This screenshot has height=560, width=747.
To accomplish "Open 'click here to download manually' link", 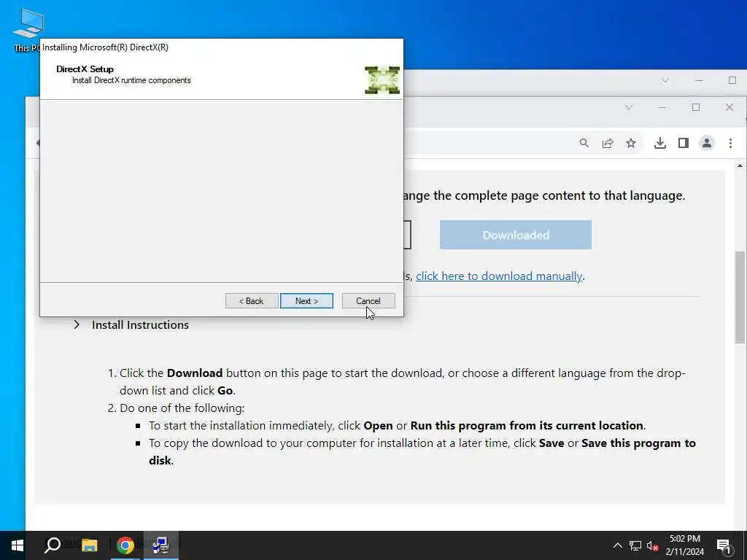I will point(499,276).
